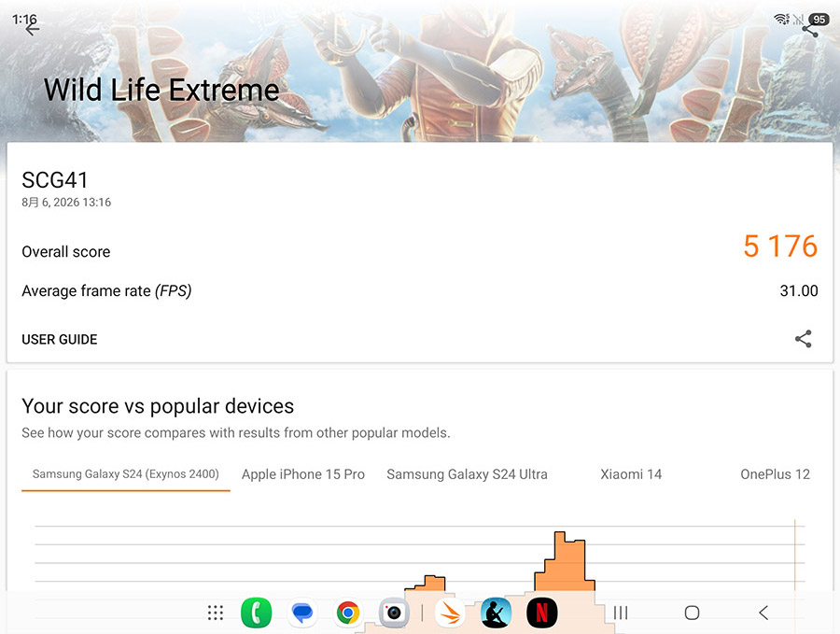The height and width of the screenshot is (634, 840).
Task: Select the OnePlus 12 comparison tab
Action: 775,474
